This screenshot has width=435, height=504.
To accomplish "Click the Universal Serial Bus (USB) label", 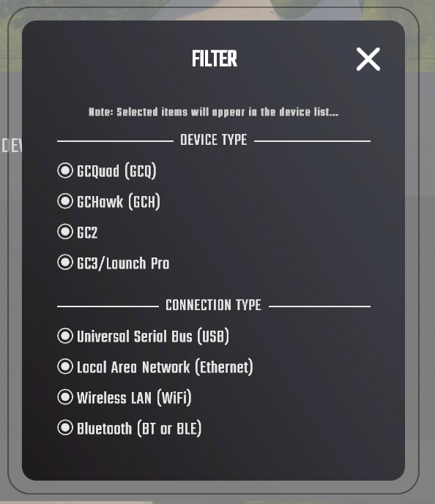I will click(x=153, y=336).
